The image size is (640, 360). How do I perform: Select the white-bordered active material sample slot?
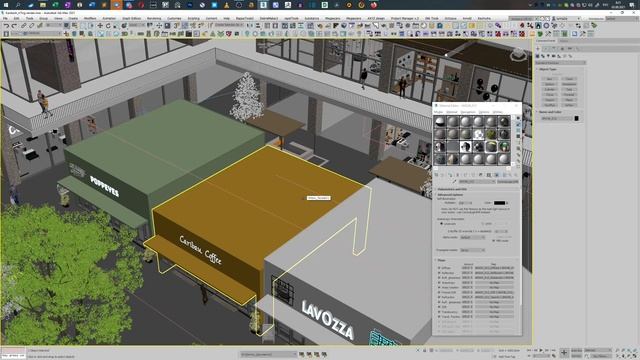coord(491,147)
